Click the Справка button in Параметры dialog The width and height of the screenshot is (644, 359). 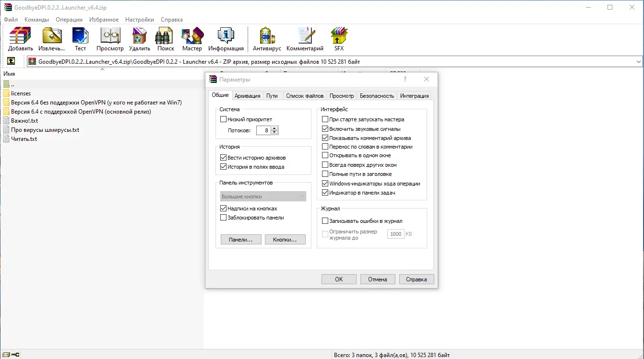click(417, 279)
